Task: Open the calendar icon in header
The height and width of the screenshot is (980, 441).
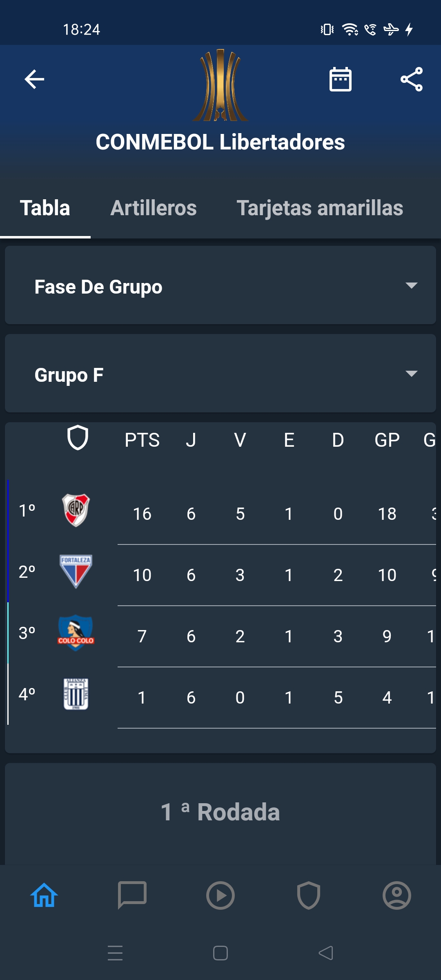Action: 340,79
